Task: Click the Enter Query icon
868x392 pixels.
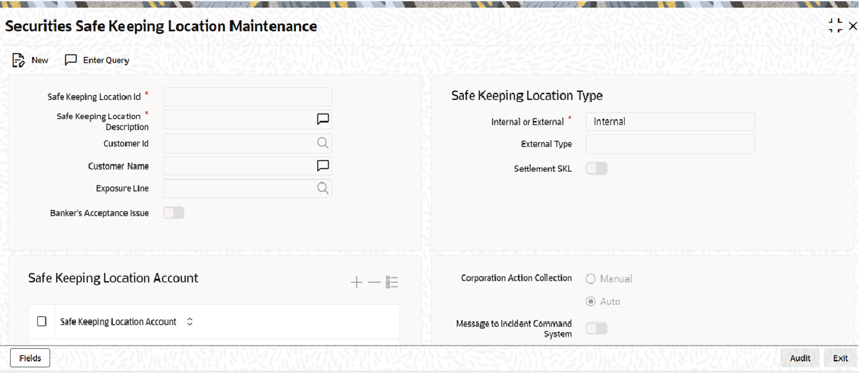Action: click(x=71, y=60)
